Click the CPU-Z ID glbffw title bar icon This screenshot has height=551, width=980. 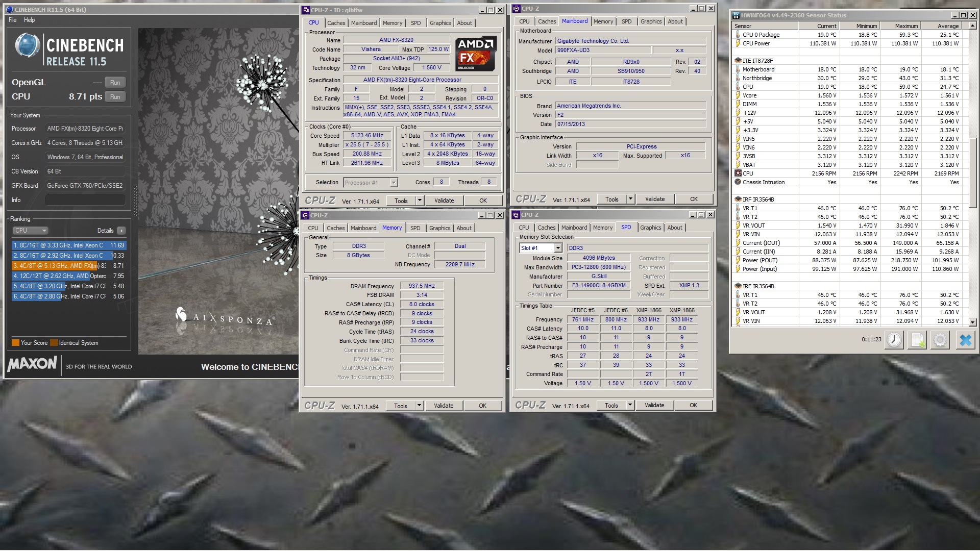coord(305,10)
